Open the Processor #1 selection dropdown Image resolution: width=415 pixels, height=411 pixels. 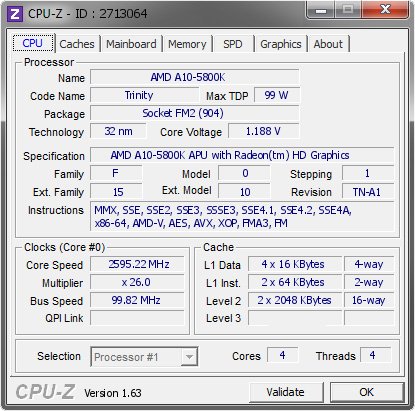[144, 357]
